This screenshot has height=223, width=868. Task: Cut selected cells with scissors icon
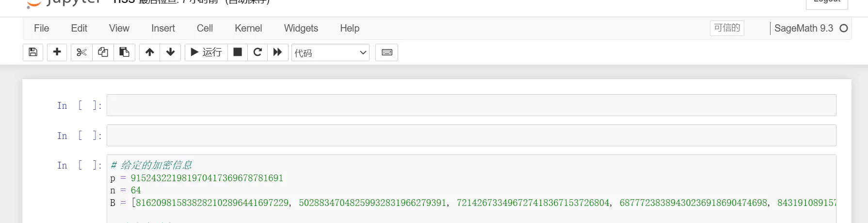81,52
